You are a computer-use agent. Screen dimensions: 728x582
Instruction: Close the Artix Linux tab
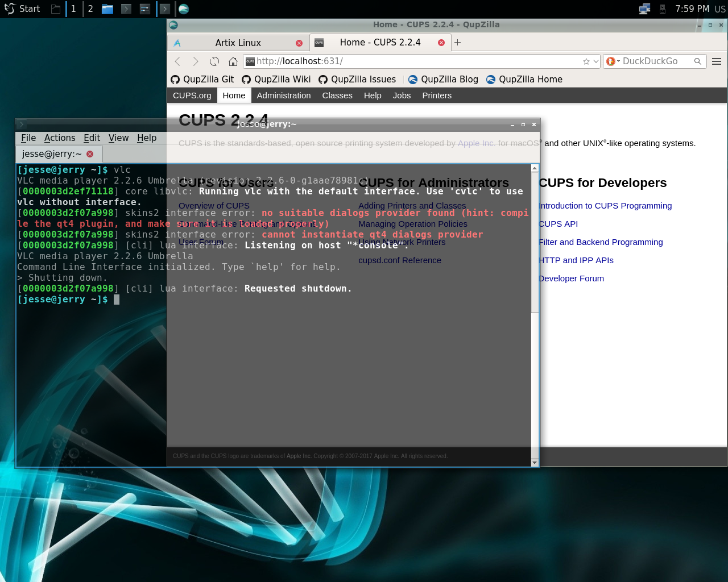[x=299, y=43]
